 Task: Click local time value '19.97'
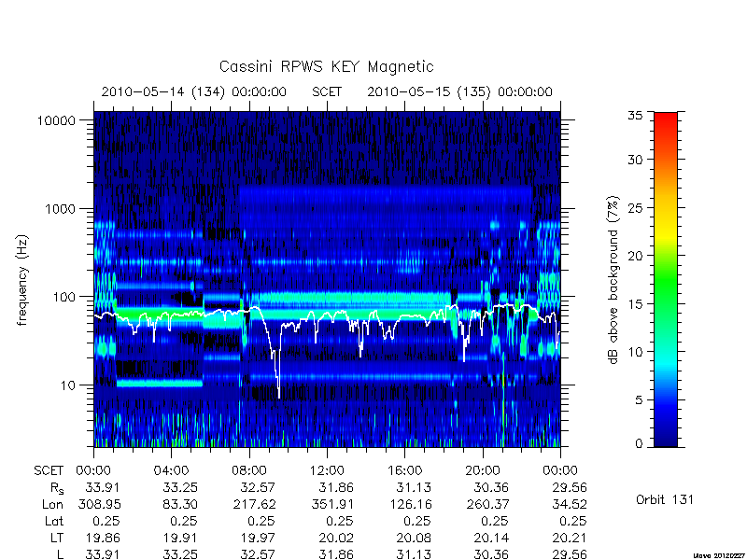coord(259,539)
